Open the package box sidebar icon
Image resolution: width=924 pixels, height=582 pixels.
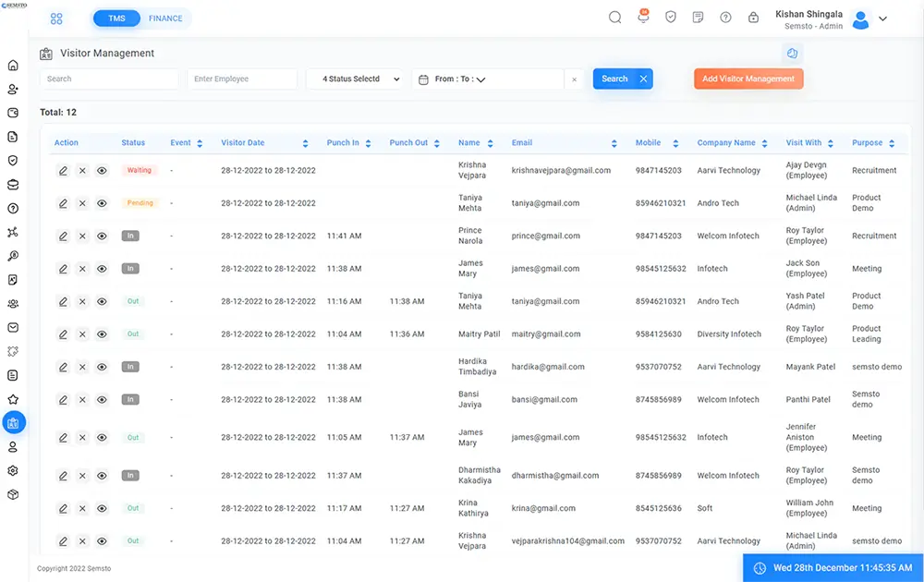coord(13,494)
